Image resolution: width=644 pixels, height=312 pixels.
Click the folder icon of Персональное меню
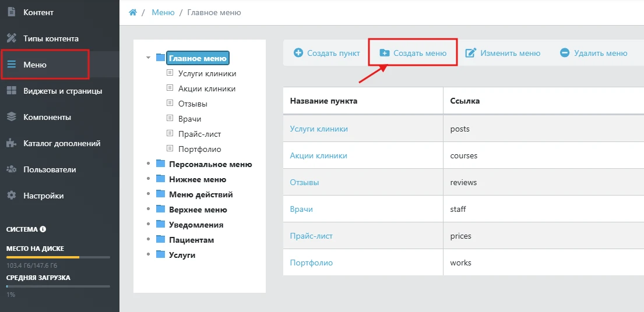click(x=161, y=164)
